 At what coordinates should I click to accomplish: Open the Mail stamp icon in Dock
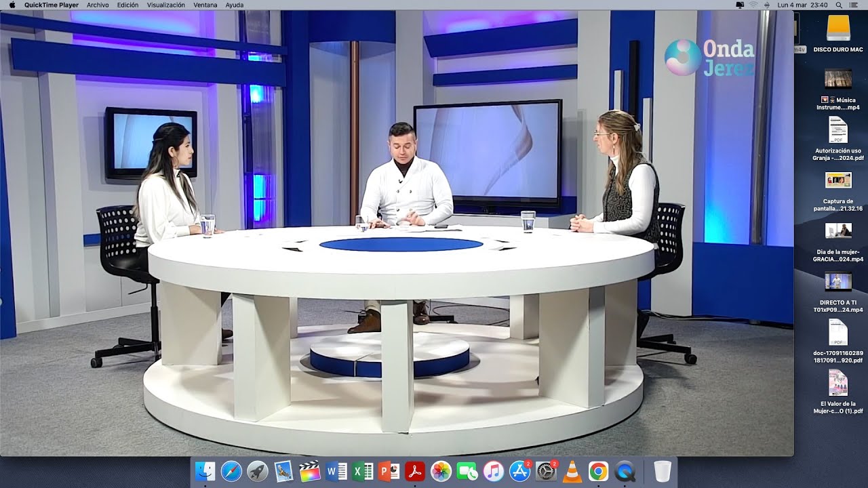[283, 471]
